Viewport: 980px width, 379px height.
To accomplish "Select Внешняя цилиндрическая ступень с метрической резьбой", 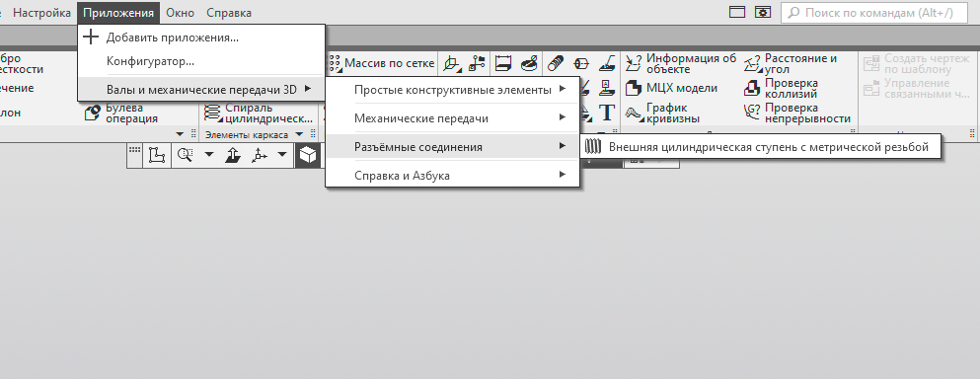I will click(x=761, y=148).
